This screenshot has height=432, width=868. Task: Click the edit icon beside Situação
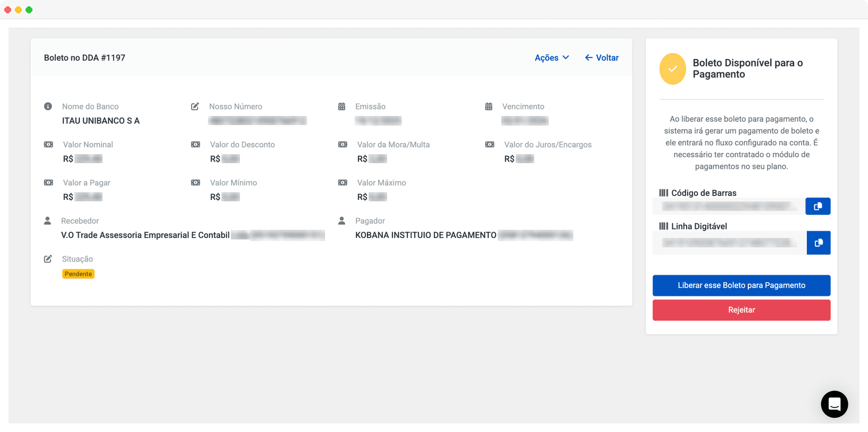point(48,259)
